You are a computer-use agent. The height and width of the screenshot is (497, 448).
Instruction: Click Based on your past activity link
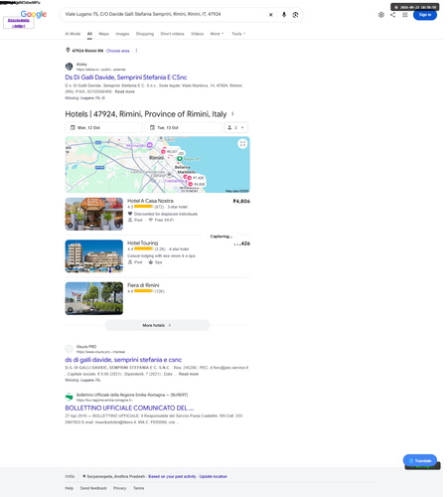[172, 476]
